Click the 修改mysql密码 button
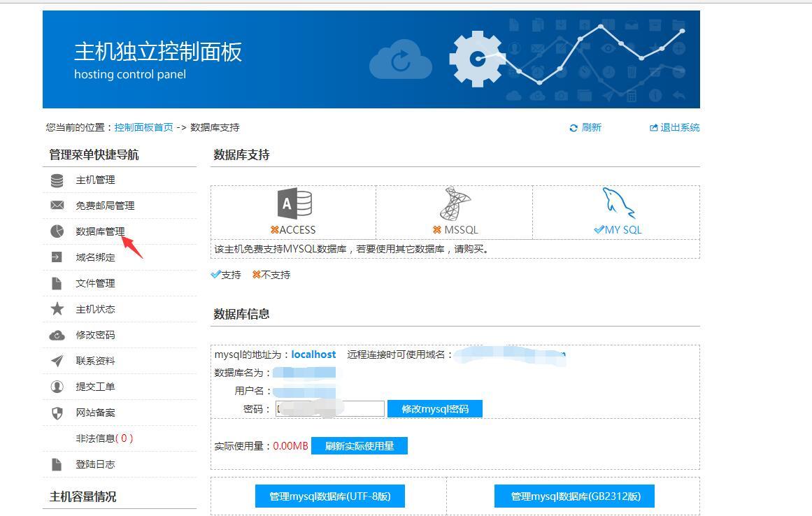 click(x=435, y=409)
